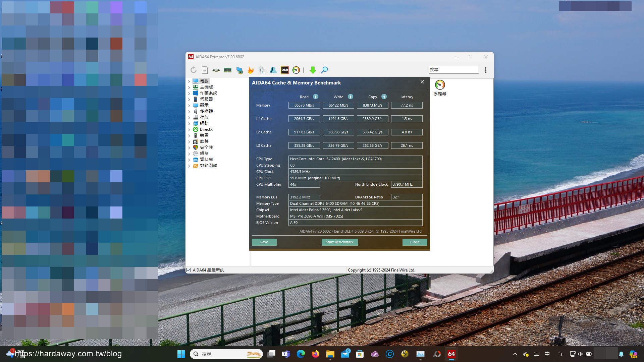Open Microsoft Store from taskbar
The image size is (644, 362).
pos(360,354)
